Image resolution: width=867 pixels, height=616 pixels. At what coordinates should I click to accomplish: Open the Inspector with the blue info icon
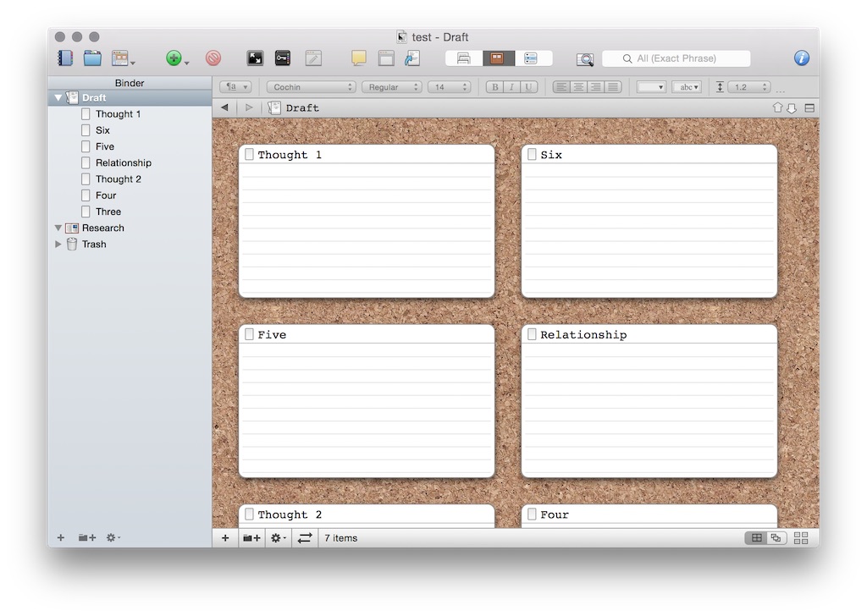click(801, 58)
